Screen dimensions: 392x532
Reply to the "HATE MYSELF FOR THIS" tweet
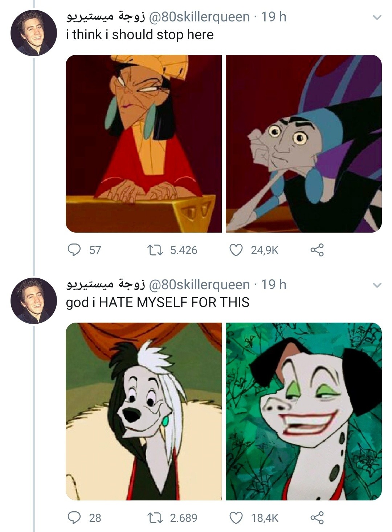[74, 517]
